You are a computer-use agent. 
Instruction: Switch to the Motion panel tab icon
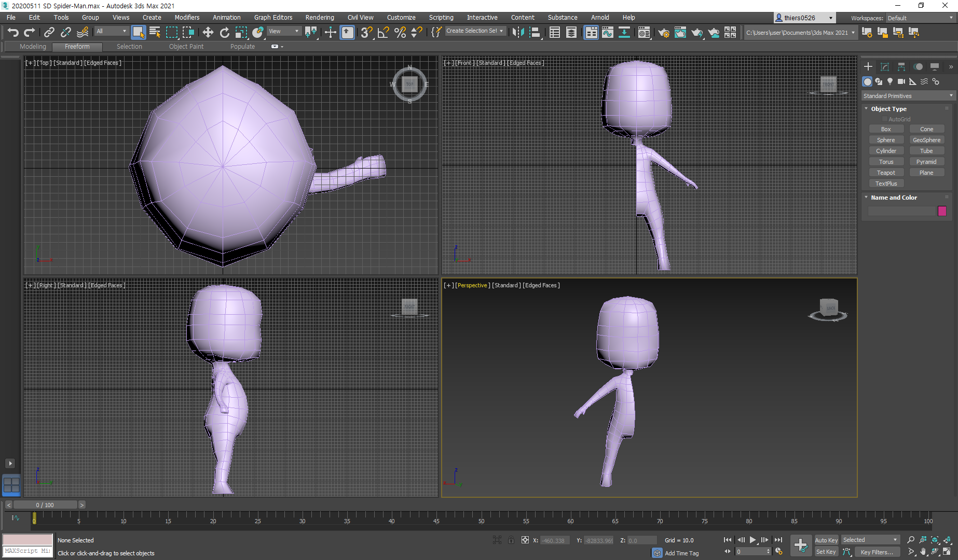(918, 67)
